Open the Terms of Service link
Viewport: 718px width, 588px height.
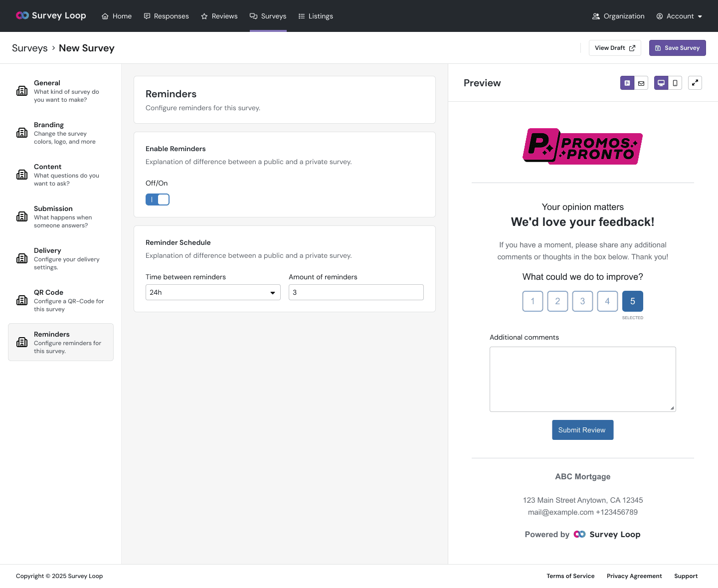(x=570, y=576)
